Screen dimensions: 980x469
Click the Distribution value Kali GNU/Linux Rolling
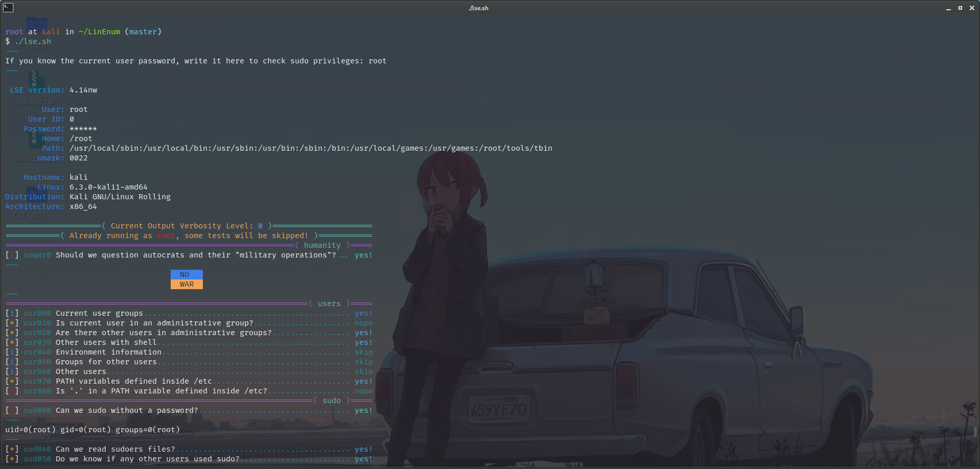[x=120, y=197]
